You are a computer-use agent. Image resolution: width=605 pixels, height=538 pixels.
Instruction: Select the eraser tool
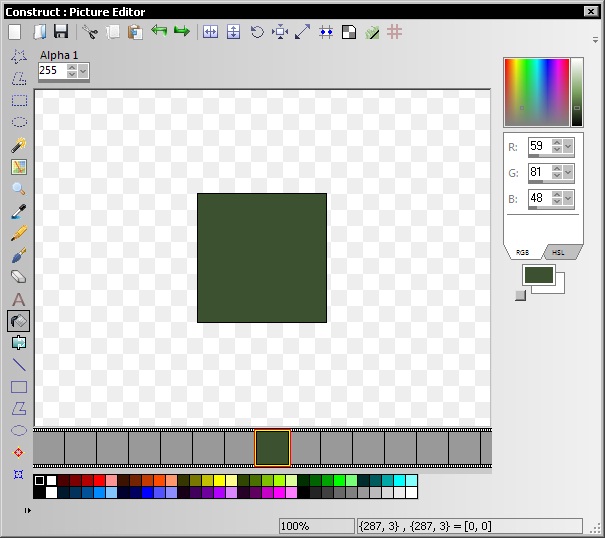(x=19, y=277)
